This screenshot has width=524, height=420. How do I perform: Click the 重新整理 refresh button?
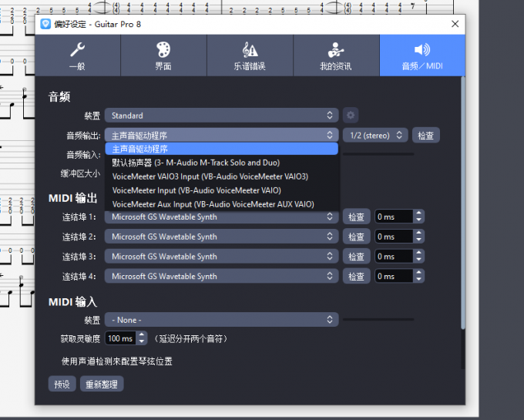point(102,384)
